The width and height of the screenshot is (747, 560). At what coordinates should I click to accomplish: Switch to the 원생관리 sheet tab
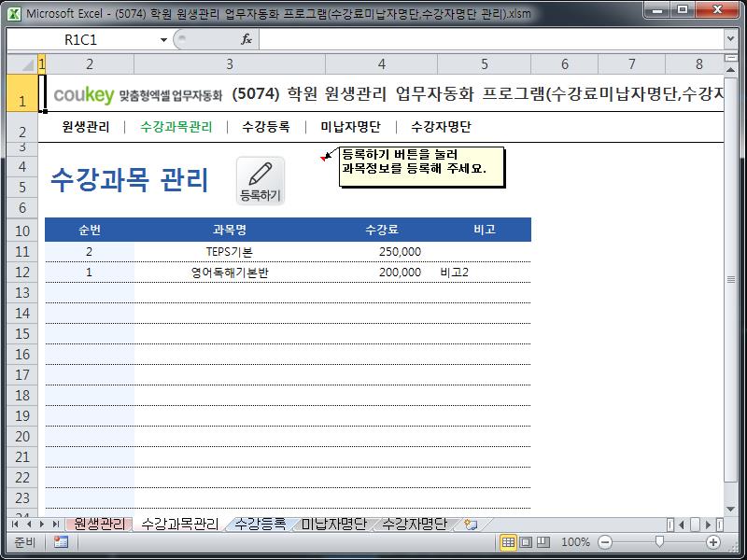pos(99,525)
